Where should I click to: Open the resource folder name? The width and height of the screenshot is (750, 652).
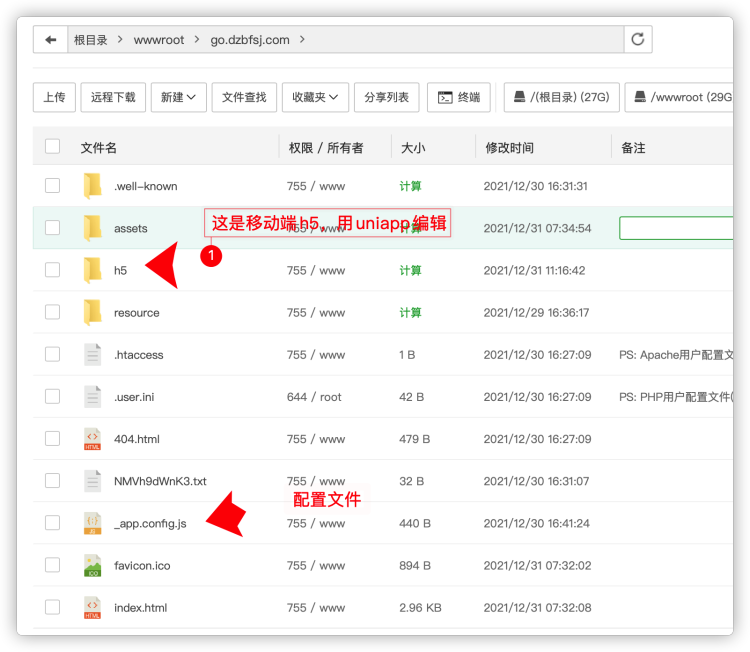tap(137, 312)
